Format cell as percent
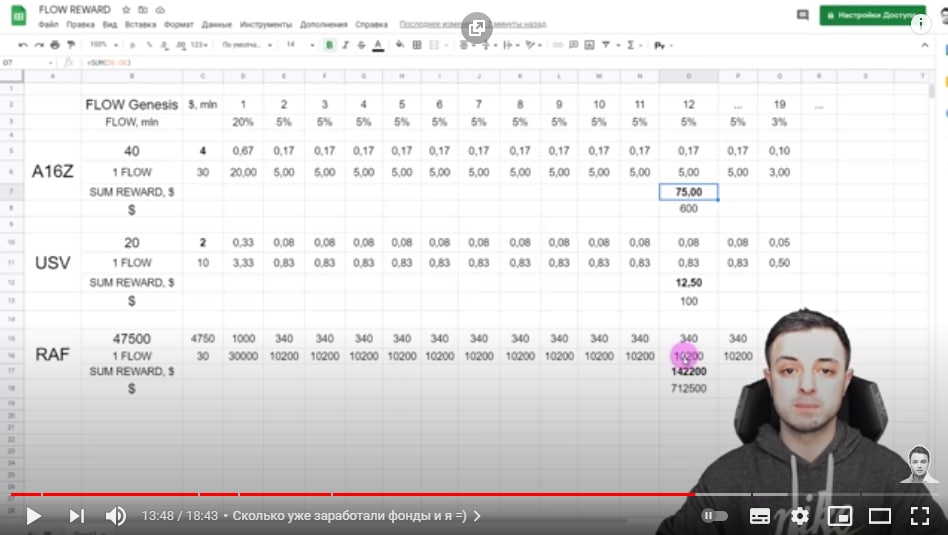 [149, 45]
